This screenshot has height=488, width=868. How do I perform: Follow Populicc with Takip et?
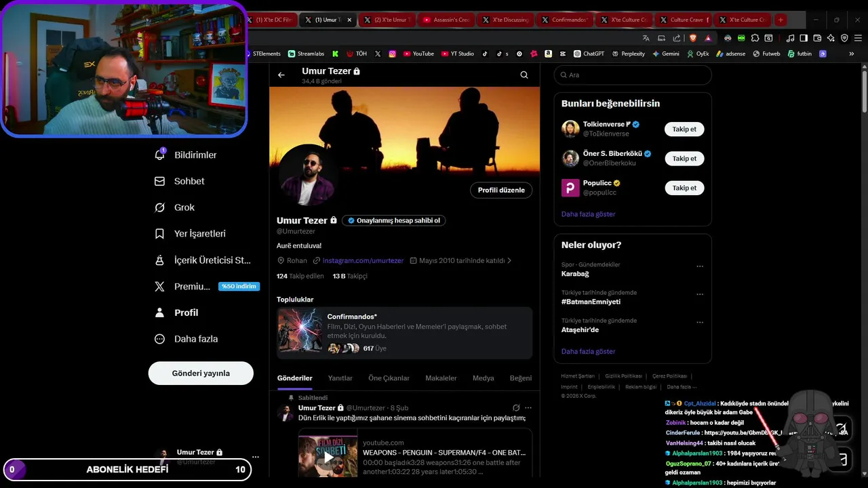point(684,188)
